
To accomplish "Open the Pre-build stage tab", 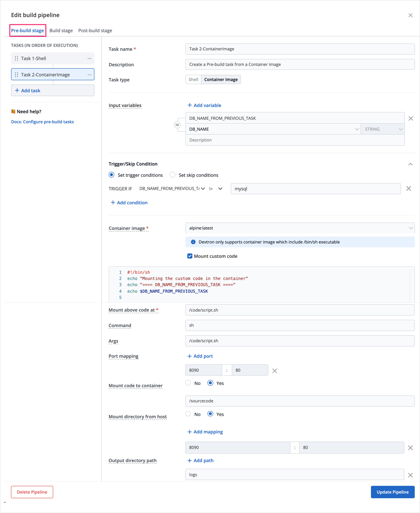I will (27, 30).
